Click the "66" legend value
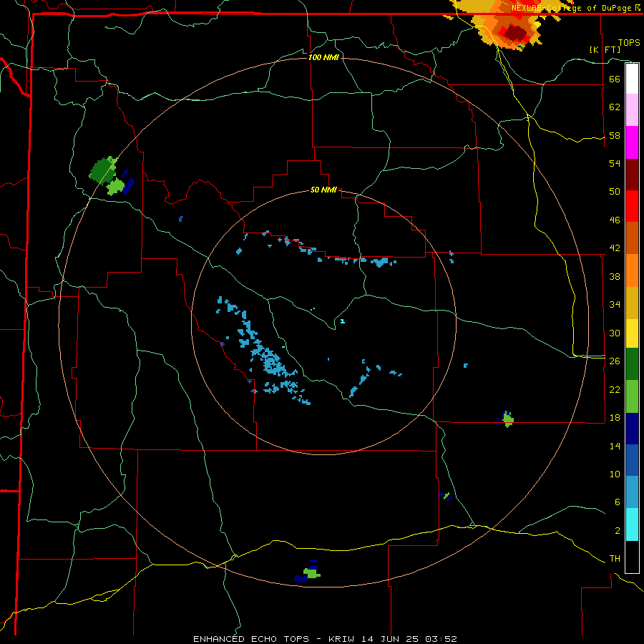The height and width of the screenshot is (644, 644). click(x=615, y=79)
